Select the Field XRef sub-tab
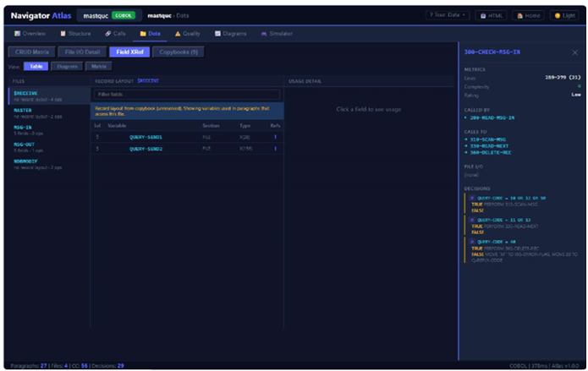 (x=129, y=52)
